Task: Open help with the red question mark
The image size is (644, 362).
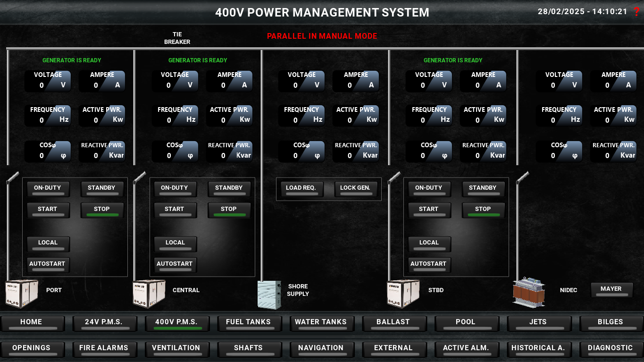Action: (636, 12)
